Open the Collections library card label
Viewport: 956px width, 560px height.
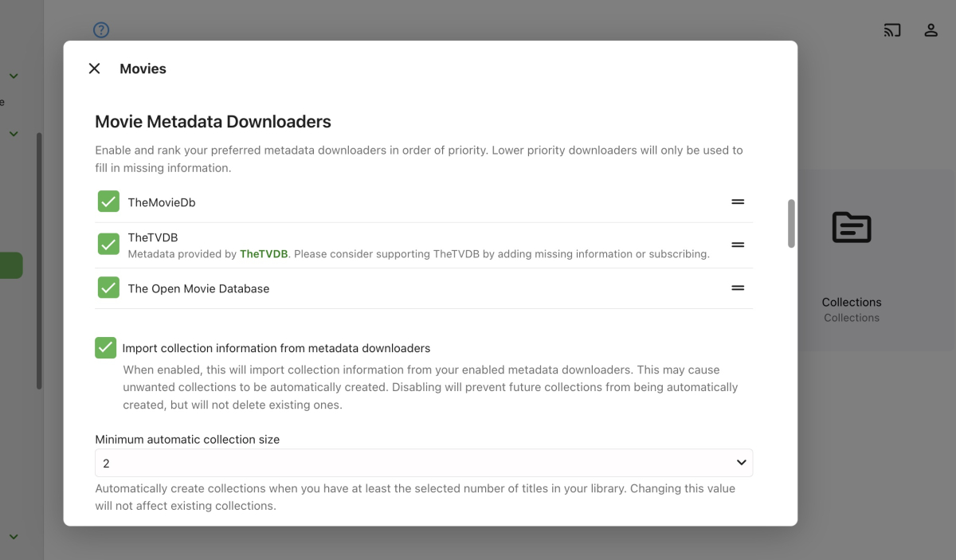tap(852, 303)
